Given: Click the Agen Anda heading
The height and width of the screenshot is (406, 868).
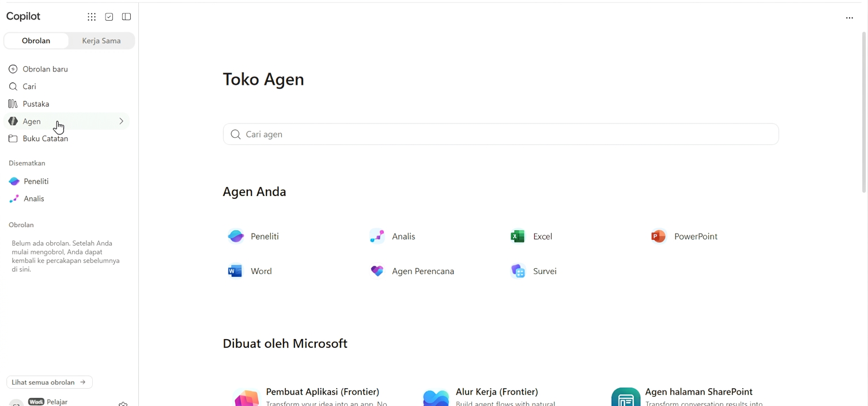Looking at the screenshot, I should (x=255, y=192).
